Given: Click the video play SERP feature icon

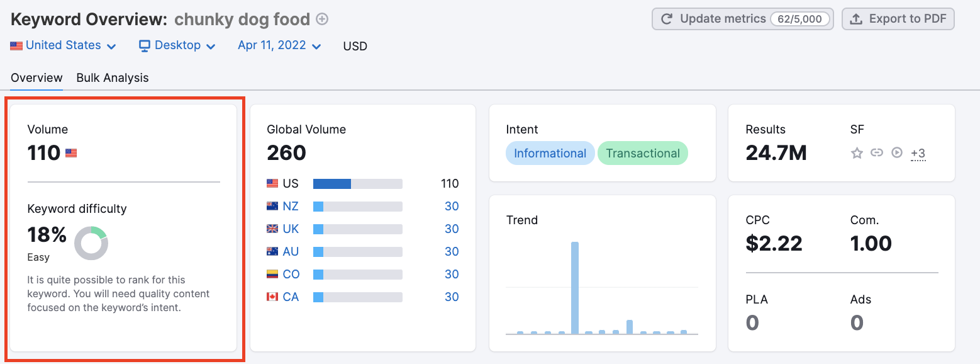Looking at the screenshot, I should (897, 153).
